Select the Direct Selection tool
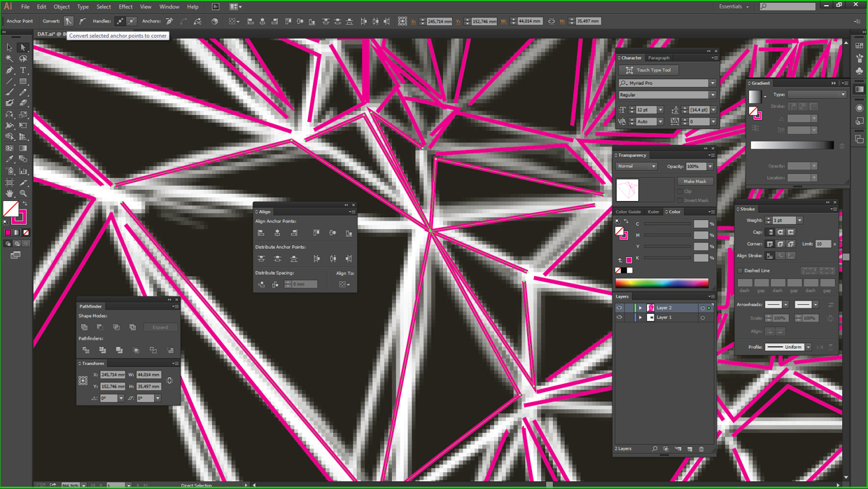This screenshot has height=489, width=868. [x=23, y=48]
